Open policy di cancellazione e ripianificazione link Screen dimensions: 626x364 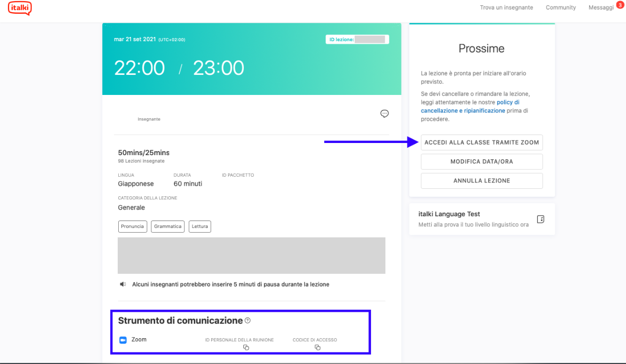470,107
